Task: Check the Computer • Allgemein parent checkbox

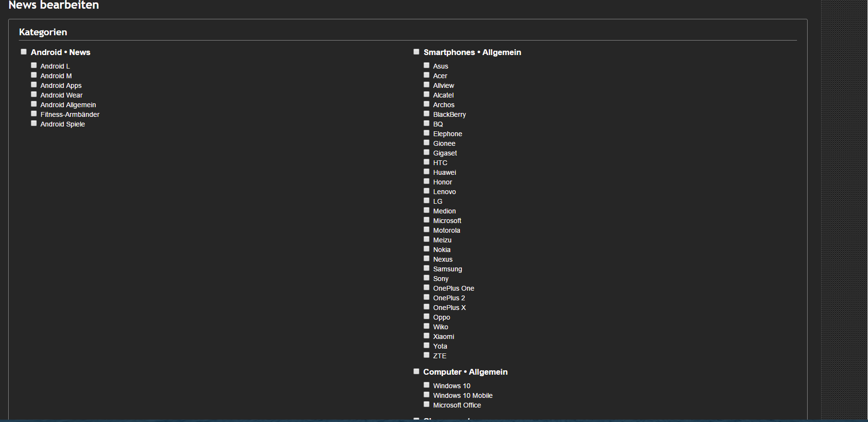Action: 416,371
